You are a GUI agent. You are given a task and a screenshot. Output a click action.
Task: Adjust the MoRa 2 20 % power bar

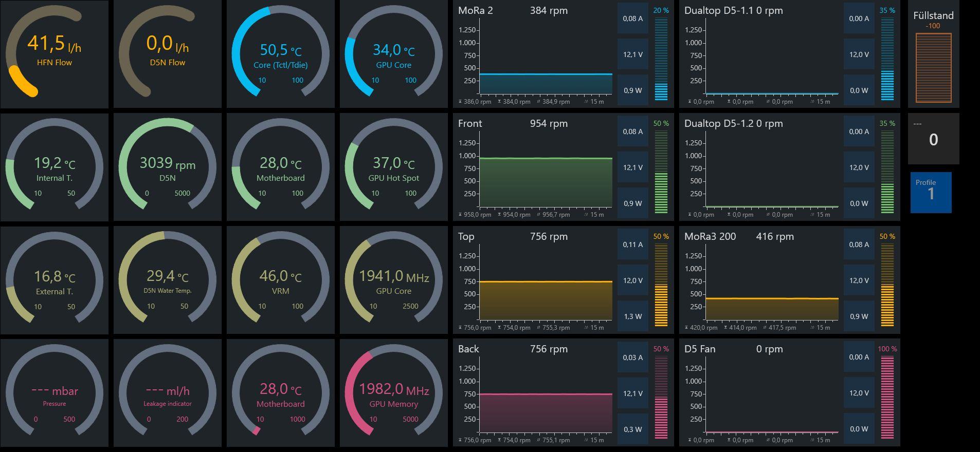pyautogui.click(x=661, y=59)
